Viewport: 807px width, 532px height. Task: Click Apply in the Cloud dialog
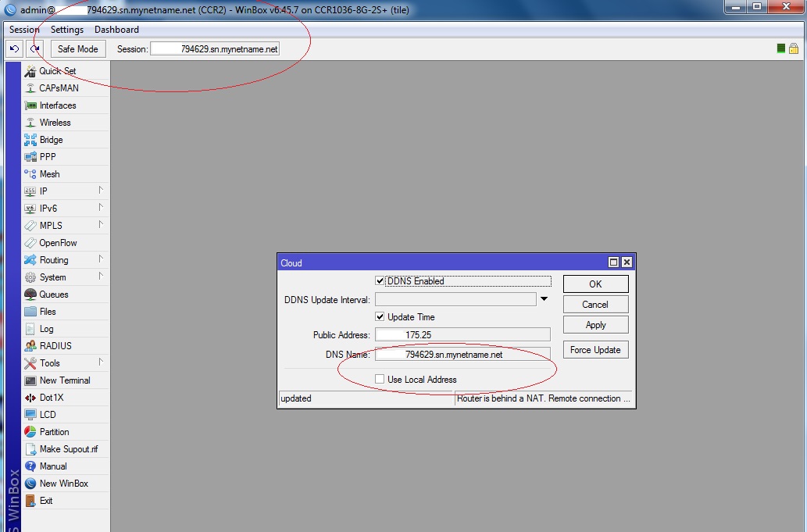click(595, 325)
